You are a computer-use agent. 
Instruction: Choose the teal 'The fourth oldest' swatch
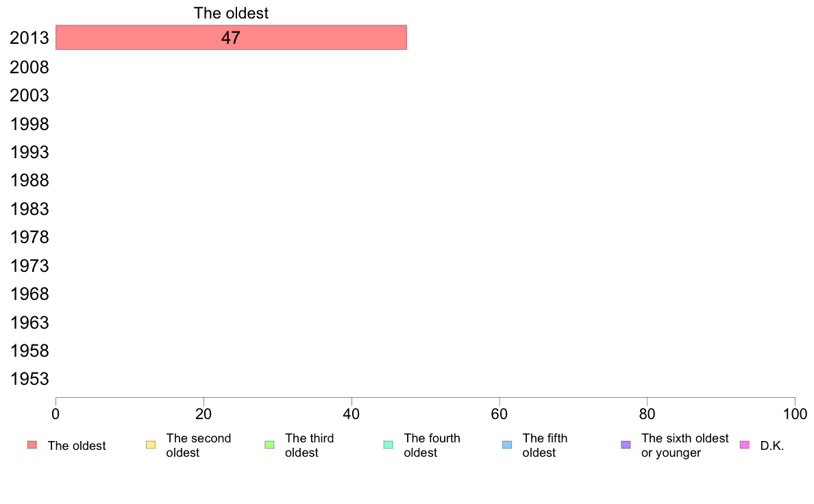pyautogui.click(x=388, y=445)
